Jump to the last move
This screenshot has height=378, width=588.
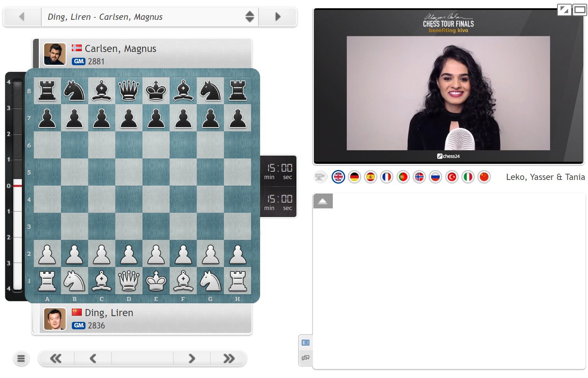[229, 359]
